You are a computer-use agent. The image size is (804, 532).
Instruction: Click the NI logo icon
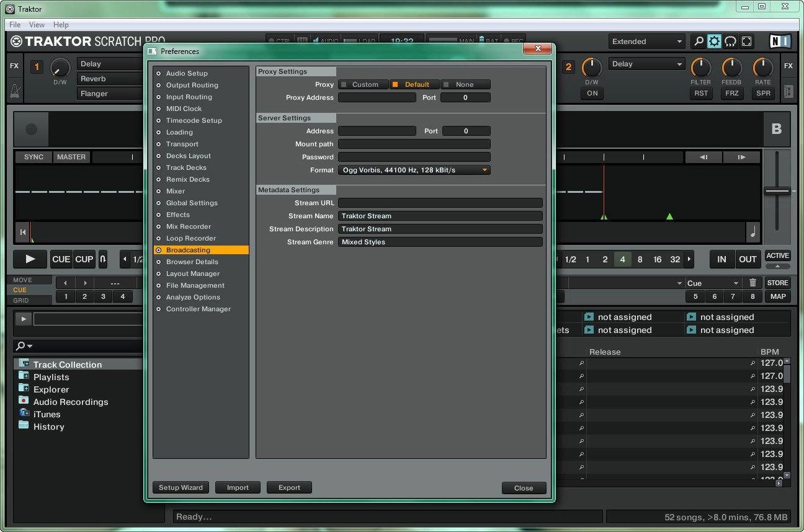coord(779,42)
